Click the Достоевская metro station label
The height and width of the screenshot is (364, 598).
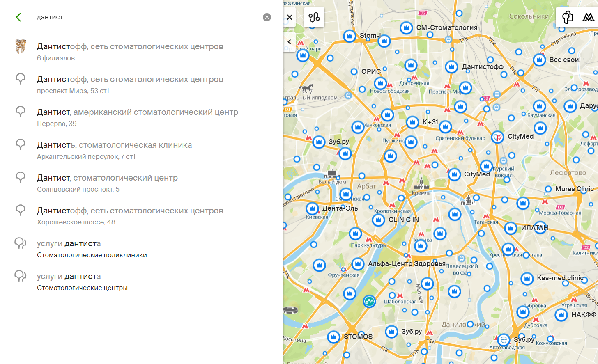pyautogui.click(x=414, y=83)
